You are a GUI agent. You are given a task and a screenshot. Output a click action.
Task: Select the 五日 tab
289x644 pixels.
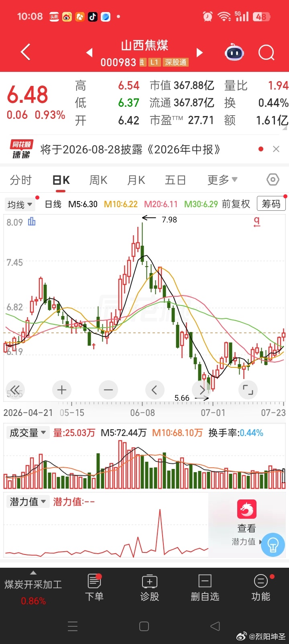click(x=175, y=180)
